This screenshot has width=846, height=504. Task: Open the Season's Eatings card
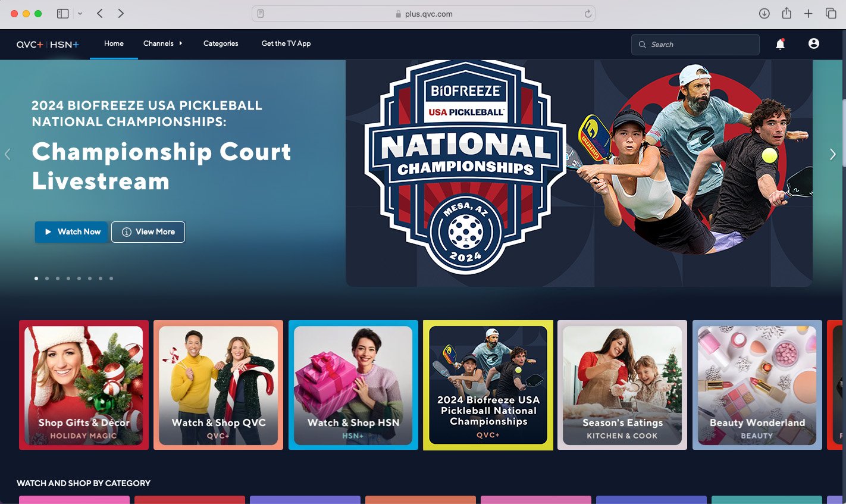point(622,385)
